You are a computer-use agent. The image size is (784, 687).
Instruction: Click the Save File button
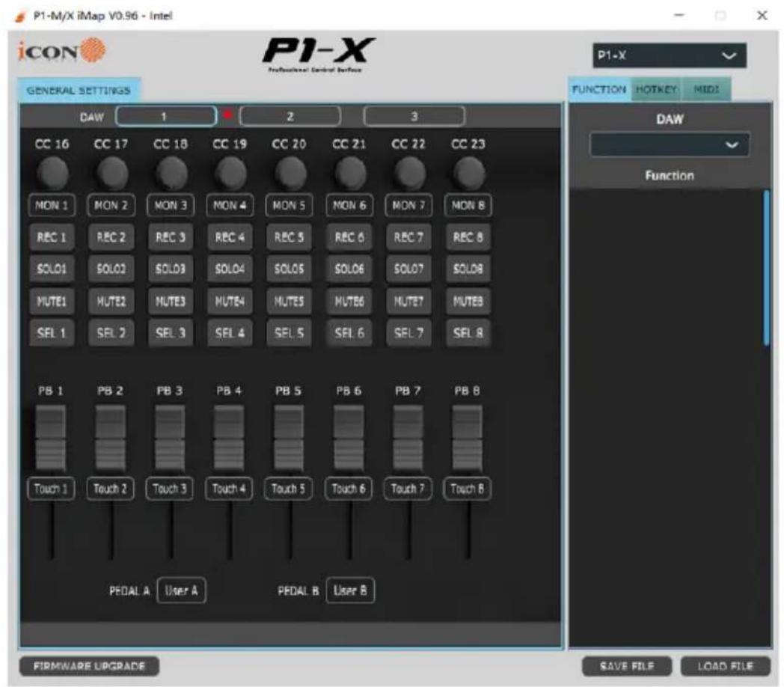[x=626, y=666]
